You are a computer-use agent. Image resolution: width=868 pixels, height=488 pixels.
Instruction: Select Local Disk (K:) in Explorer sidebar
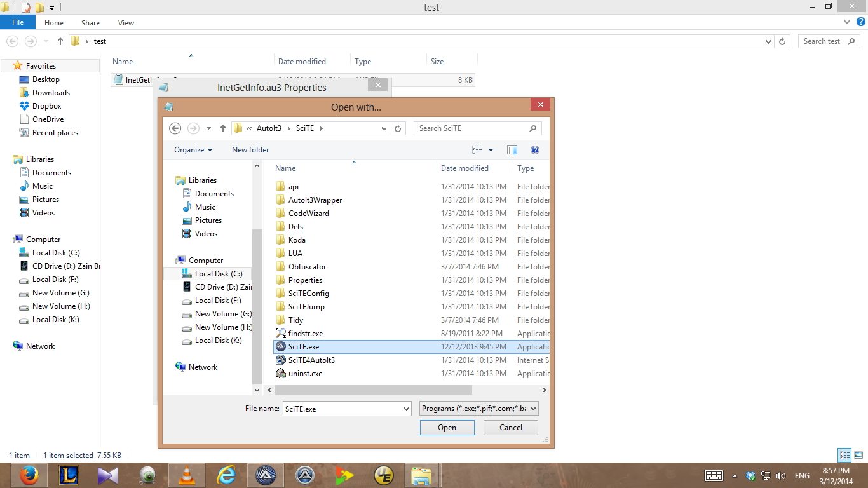click(x=50, y=320)
